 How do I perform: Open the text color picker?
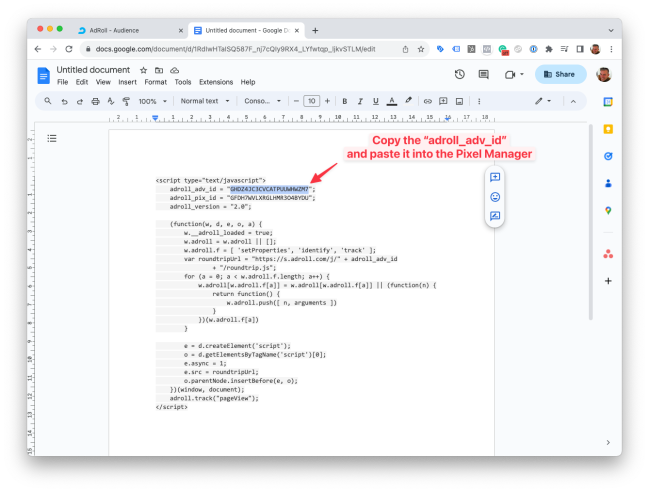(391, 101)
